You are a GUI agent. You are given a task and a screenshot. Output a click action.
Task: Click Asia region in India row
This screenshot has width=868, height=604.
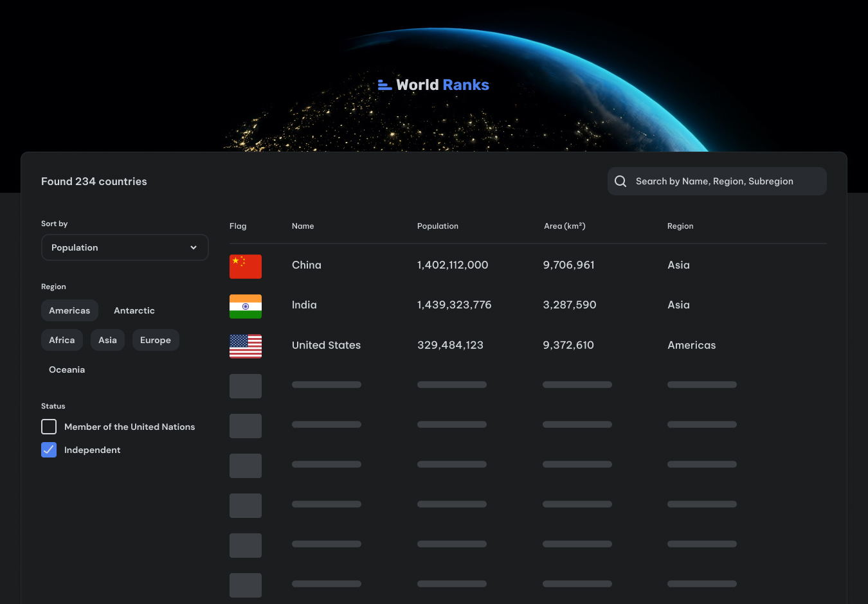pos(678,305)
